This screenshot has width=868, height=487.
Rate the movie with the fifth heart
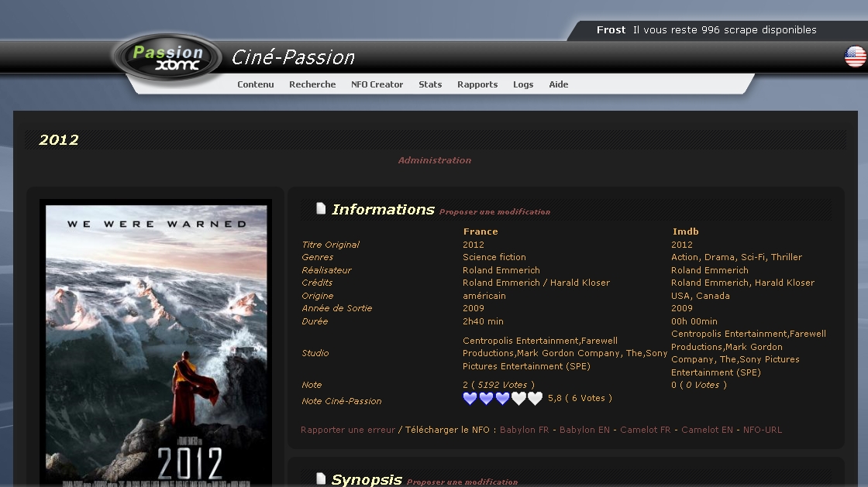pos(536,399)
